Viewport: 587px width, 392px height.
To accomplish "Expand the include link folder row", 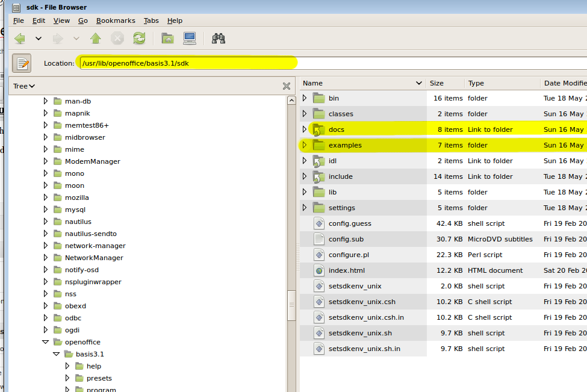I will point(305,176).
